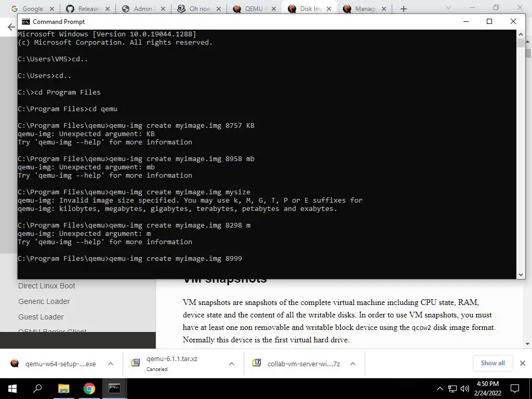Click Show all downloads
This screenshot has width=532, height=399.
(493, 363)
